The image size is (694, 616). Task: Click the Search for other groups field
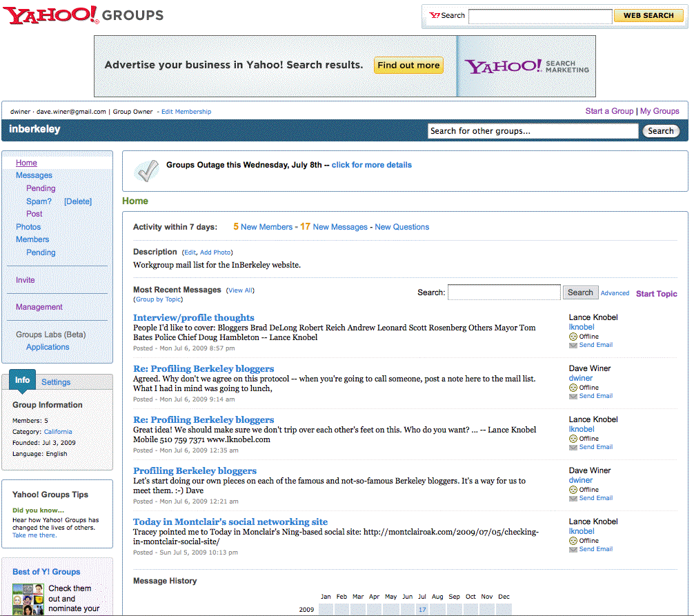coord(533,131)
